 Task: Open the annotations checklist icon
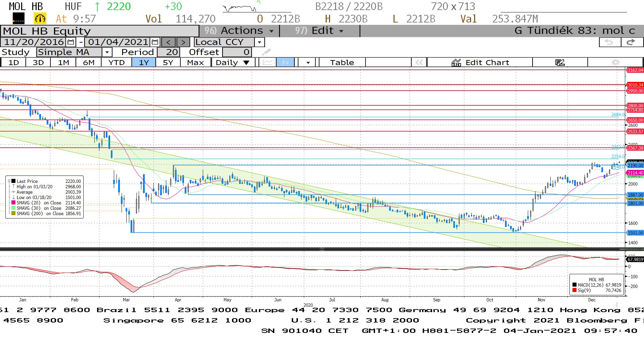[560, 62]
